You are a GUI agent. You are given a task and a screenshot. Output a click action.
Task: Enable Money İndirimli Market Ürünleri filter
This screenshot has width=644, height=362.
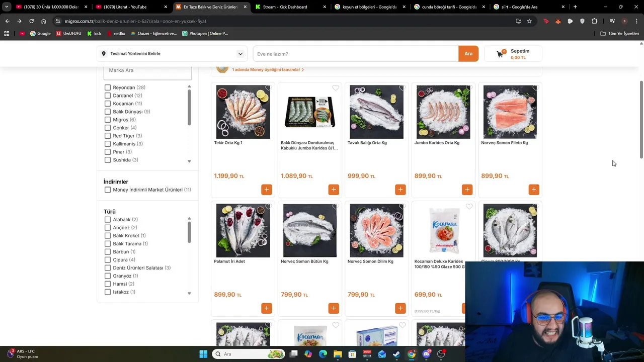coord(107,190)
